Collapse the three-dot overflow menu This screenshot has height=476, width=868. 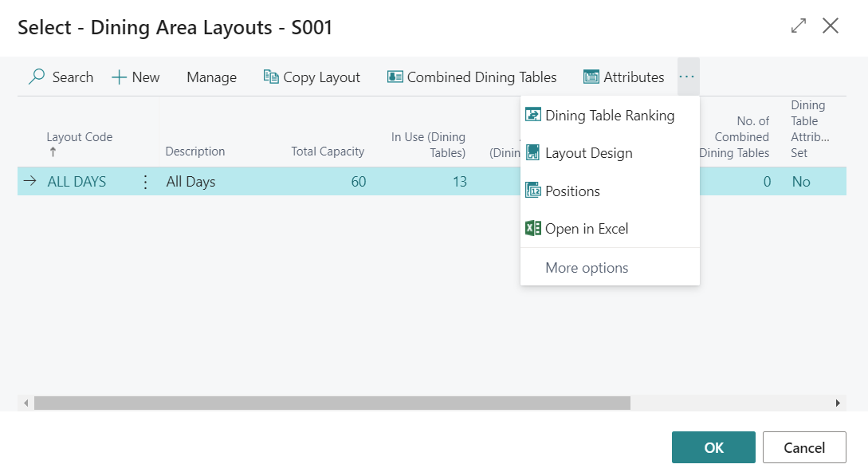click(688, 77)
